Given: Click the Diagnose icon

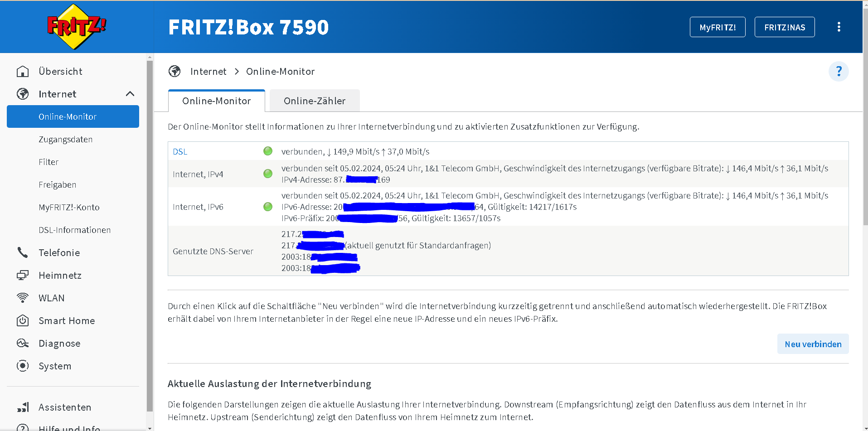Looking at the screenshot, I should (x=23, y=343).
